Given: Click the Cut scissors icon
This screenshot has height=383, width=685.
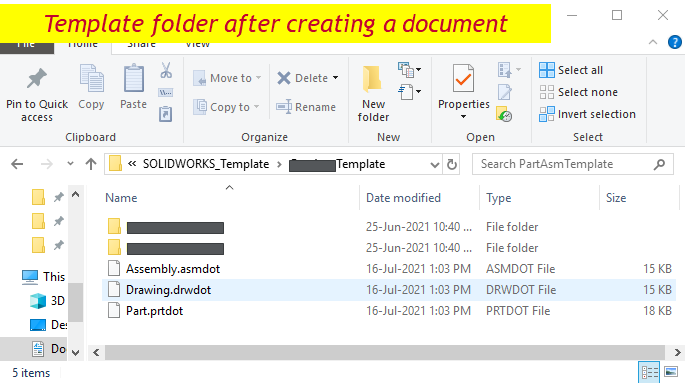Looking at the screenshot, I should pos(166,70).
